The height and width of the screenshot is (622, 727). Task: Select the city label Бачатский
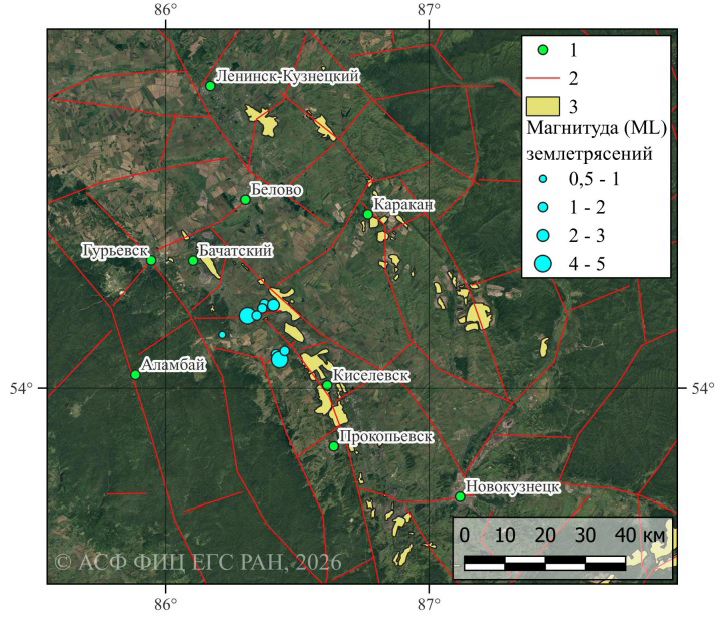pos(235,251)
